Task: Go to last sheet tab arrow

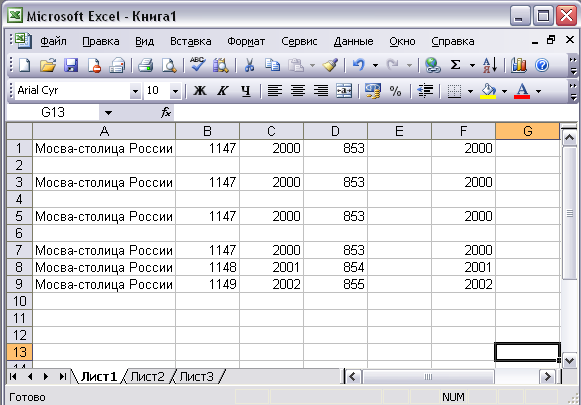Action: (x=62, y=377)
